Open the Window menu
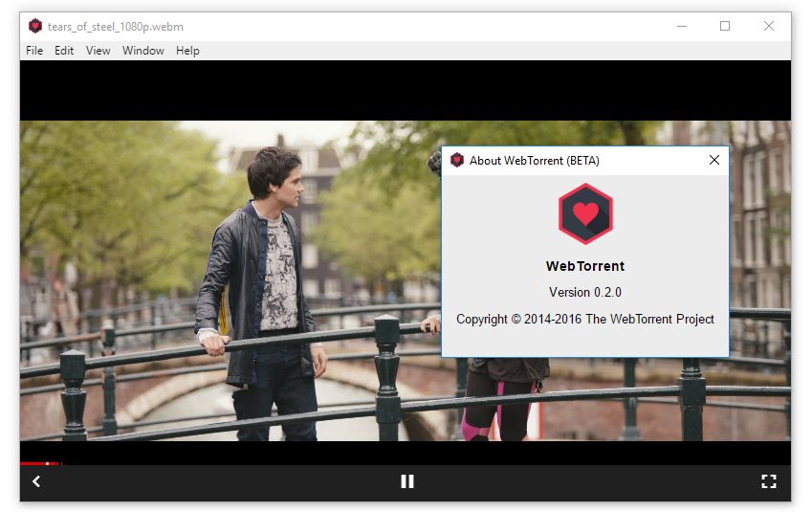812x512 pixels. (x=143, y=51)
